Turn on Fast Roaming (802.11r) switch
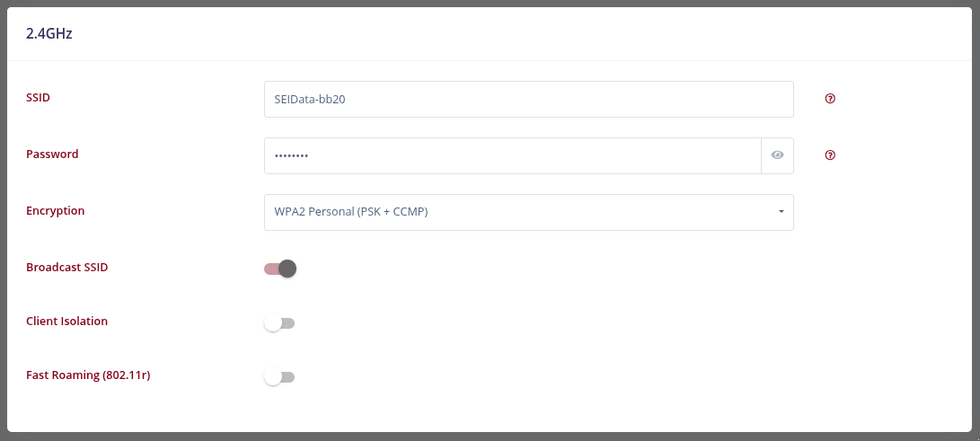Screen dimensions: 980x441 click(279, 376)
